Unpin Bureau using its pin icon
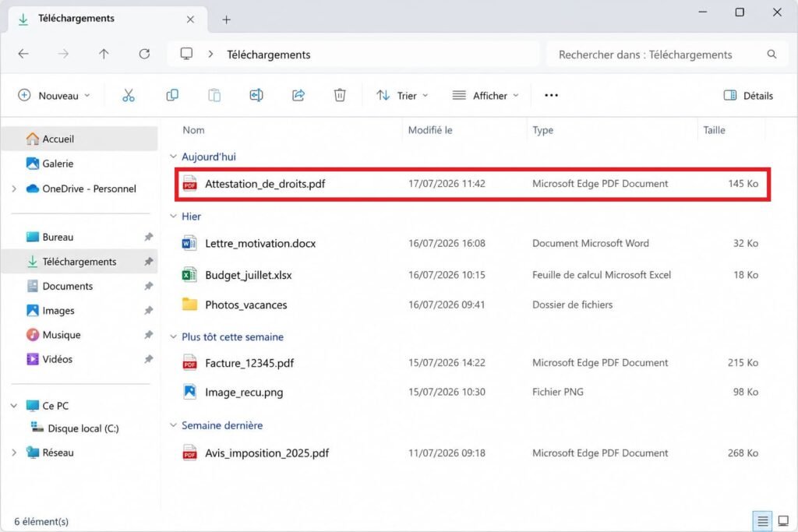This screenshot has height=532, width=798. (148, 237)
